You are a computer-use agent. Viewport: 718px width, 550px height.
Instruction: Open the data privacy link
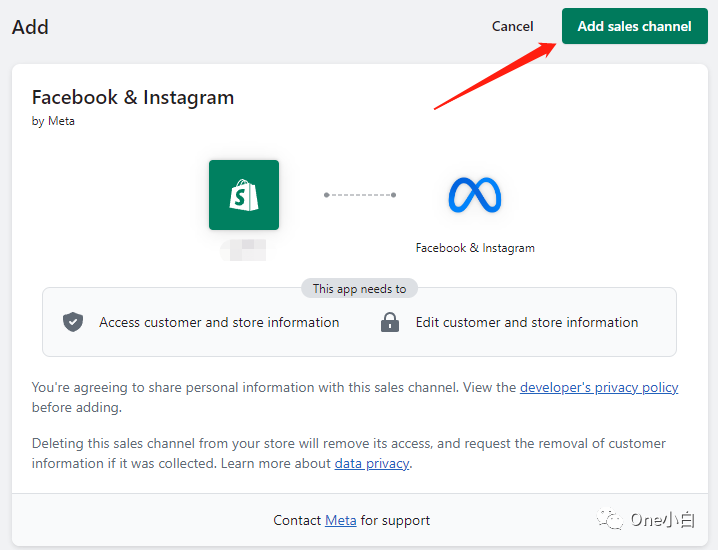372,463
